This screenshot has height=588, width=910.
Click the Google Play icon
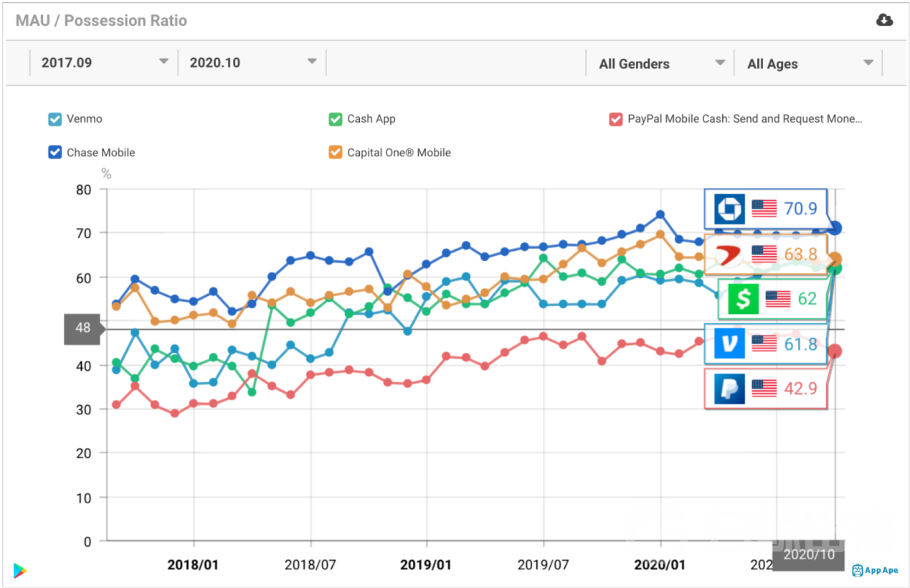click(20, 571)
